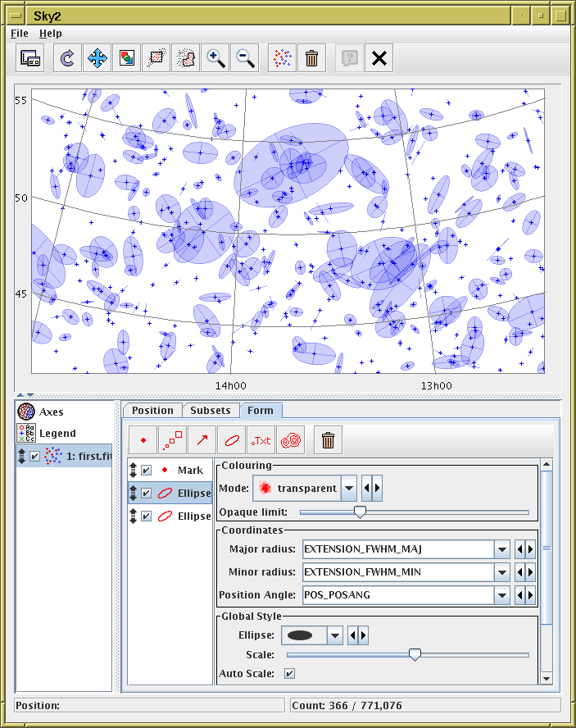576x728 pixels.
Task: Switch to the Subsets tab
Action: [210, 411]
